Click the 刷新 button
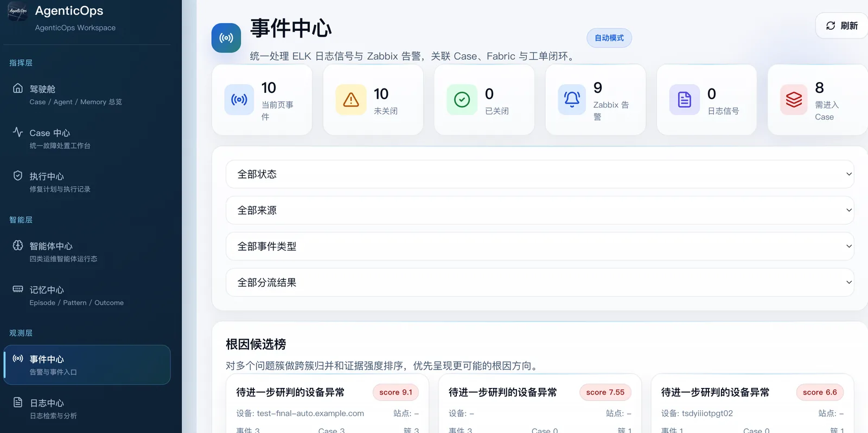Image resolution: width=868 pixels, height=433 pixels. pos(842,26)
